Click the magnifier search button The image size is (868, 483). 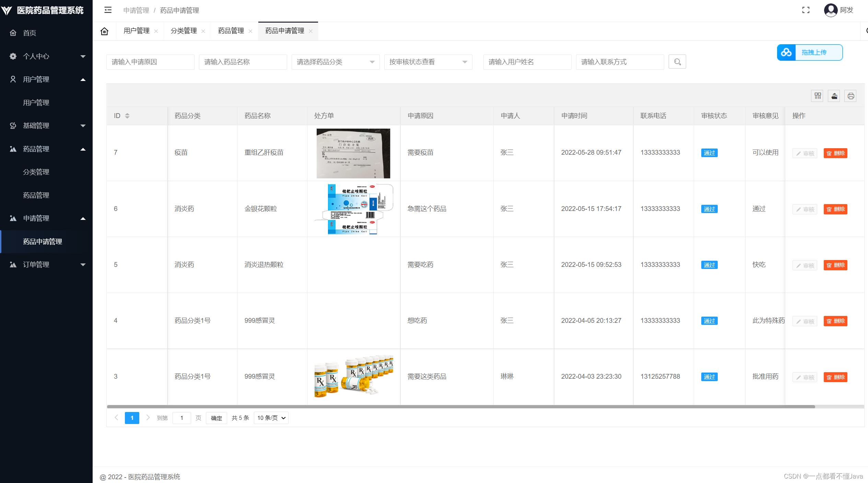click(677, 62)
